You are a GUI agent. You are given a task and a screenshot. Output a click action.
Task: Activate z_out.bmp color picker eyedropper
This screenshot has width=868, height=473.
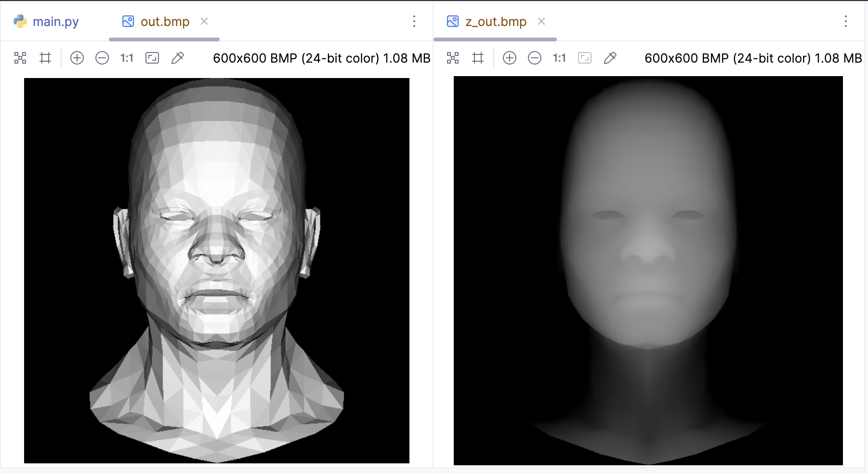point(610,58)
